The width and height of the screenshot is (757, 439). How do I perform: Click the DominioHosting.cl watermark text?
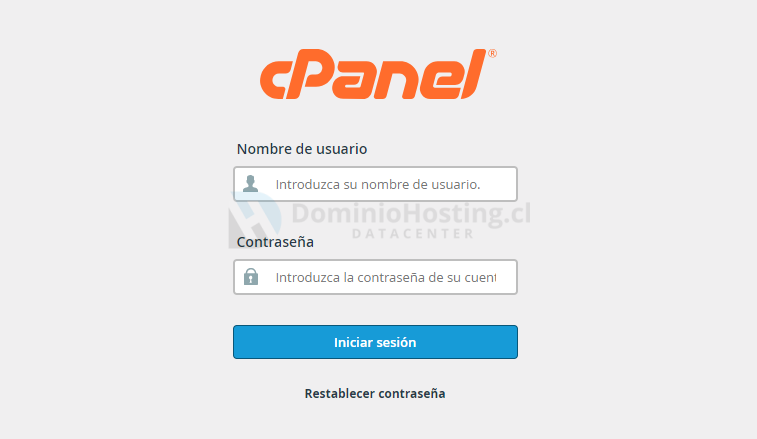pos(411,213)
